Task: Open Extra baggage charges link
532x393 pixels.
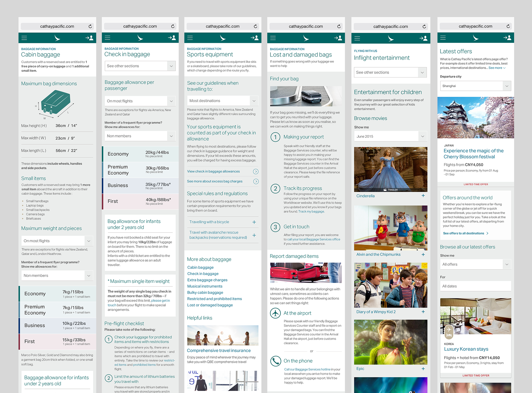Action: tap(207, 280)
